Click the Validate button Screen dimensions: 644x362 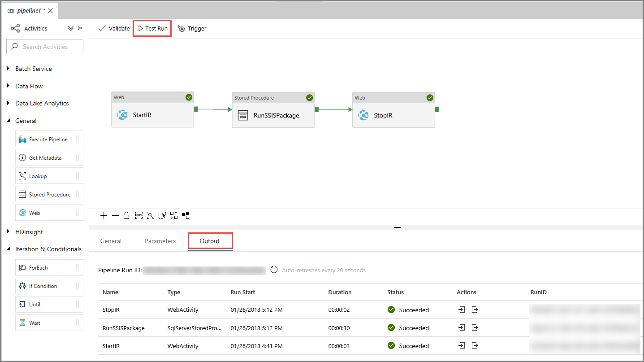(114, 28)
